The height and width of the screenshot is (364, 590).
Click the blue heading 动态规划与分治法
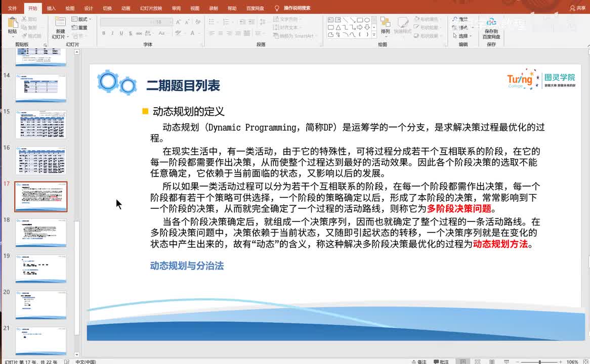pos(187,266)
